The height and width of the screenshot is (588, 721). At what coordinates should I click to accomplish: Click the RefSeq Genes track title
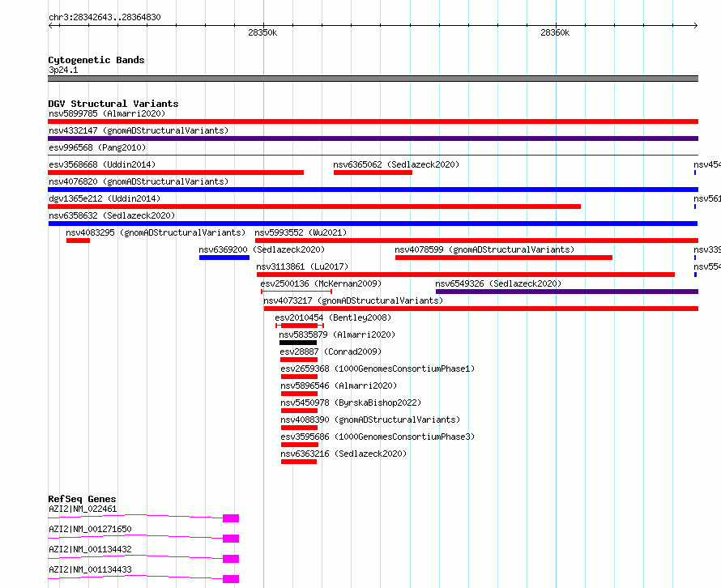coord(82,499)
